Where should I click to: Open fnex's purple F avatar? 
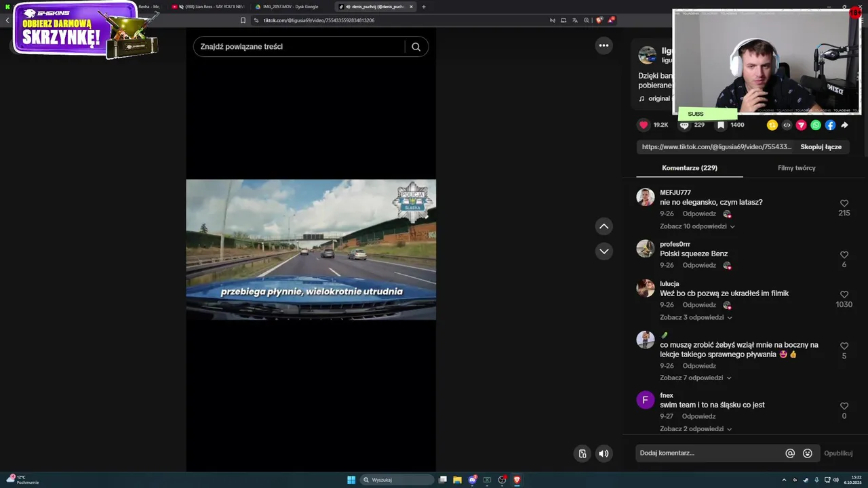[646, 400]
